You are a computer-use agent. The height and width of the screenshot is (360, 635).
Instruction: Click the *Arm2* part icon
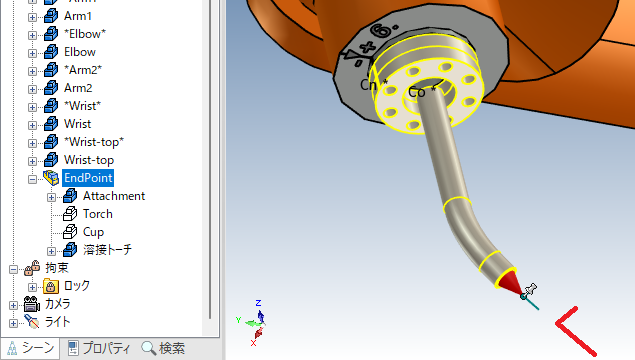pyautogui.click(x=51, y=70)
